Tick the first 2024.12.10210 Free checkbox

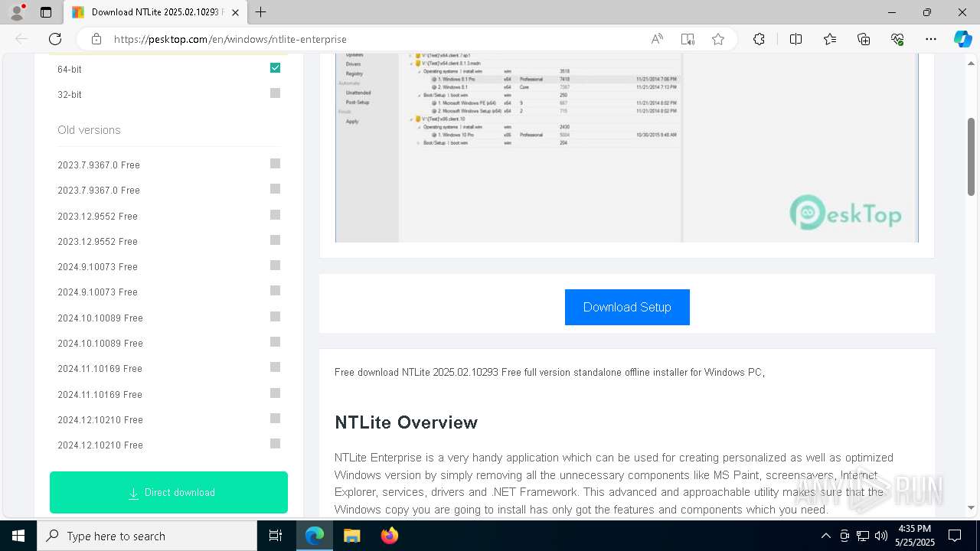tap(276, 419)
